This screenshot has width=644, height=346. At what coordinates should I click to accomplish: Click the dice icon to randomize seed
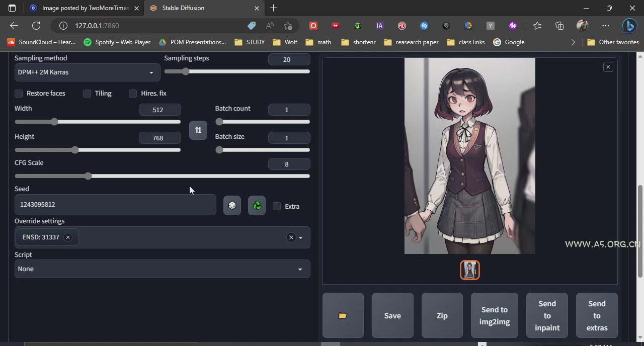[x=232, y=206]
